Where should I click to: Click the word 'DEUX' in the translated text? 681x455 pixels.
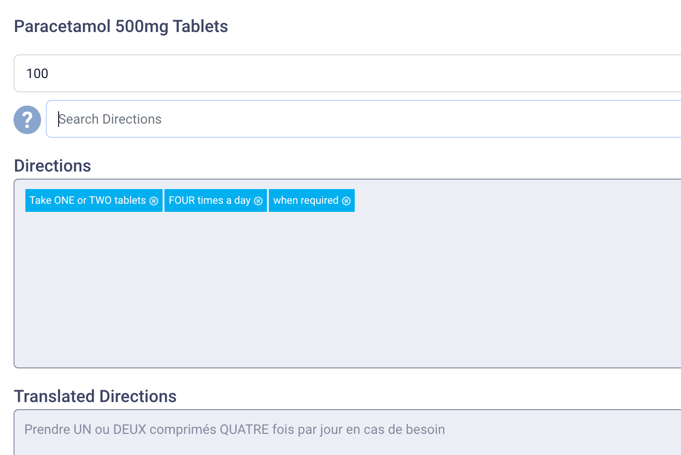tap(124, 430)
